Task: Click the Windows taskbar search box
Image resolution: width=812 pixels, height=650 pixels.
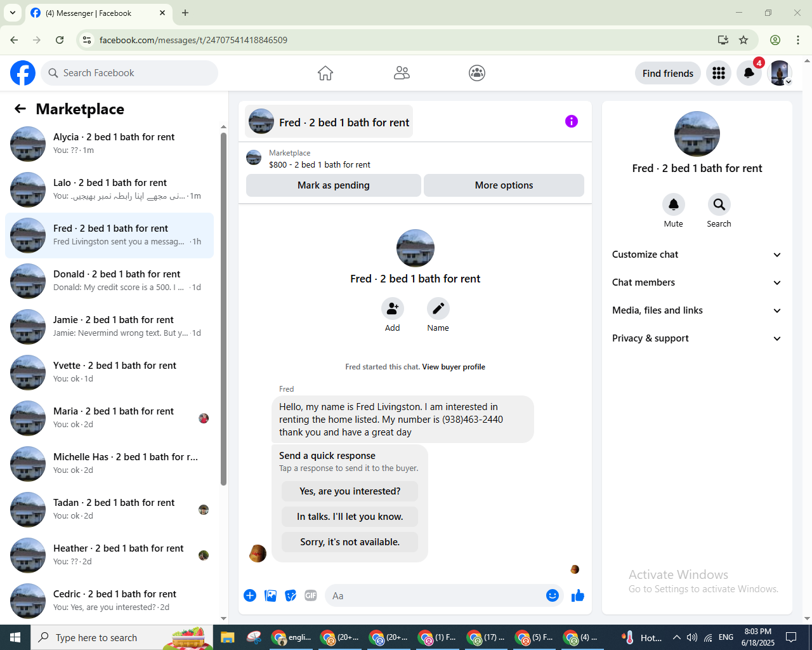Action: pos(122,637)
